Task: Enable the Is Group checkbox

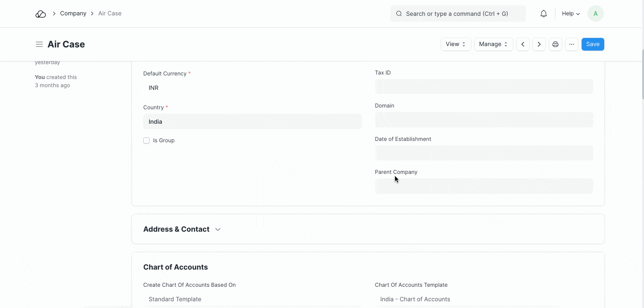Action: coord(146,140)
